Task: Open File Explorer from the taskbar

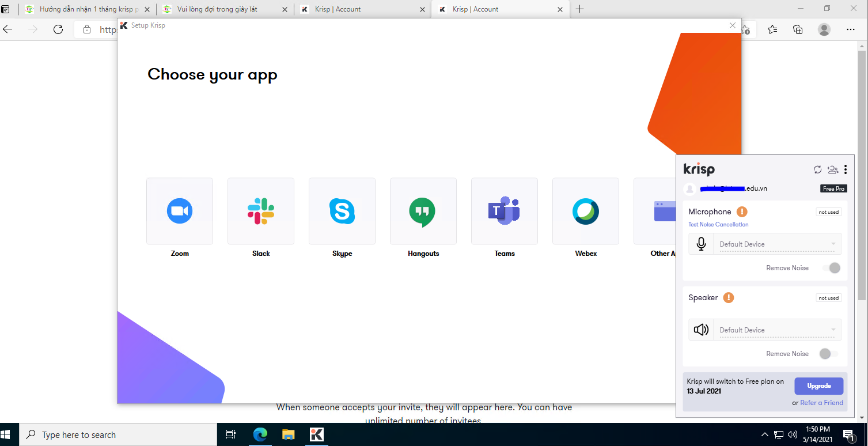Action: 288,434
